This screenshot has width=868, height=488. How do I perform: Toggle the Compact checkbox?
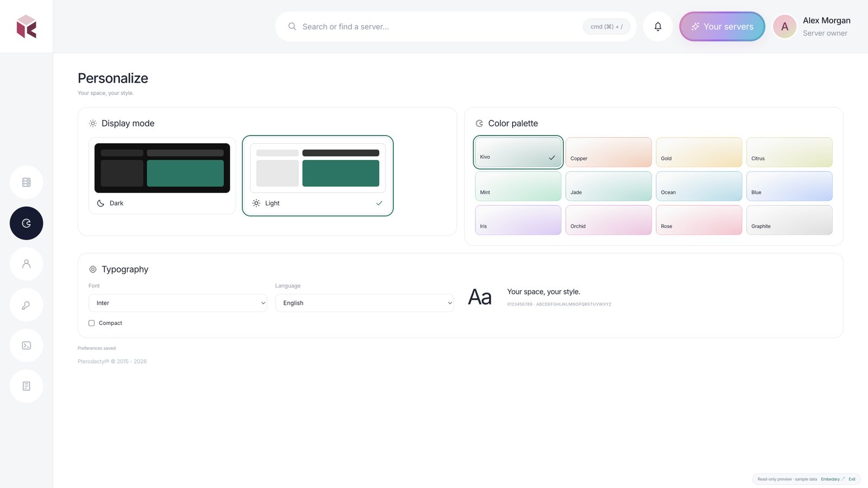(92, 323)
